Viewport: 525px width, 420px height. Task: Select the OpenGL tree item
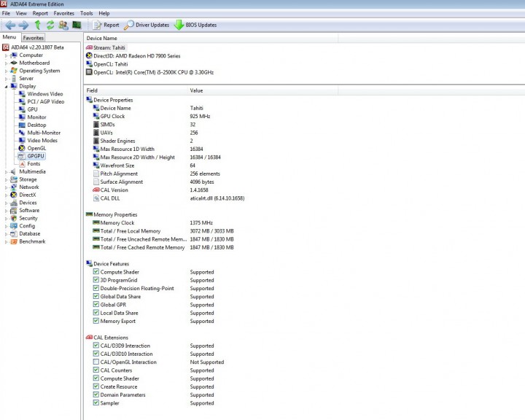(36, 148)
